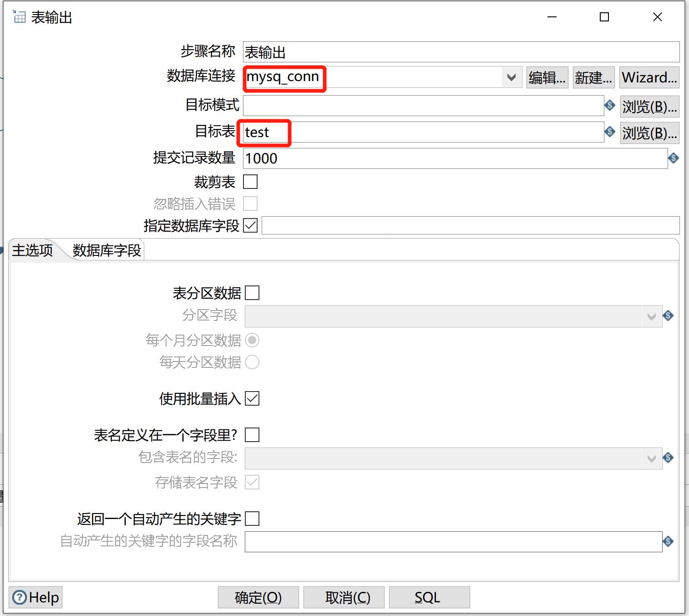The height and width of the screenshot is (616, 689).
Task: Insert variable icon beside 提交记录数量 field
Action: point(674,158)
